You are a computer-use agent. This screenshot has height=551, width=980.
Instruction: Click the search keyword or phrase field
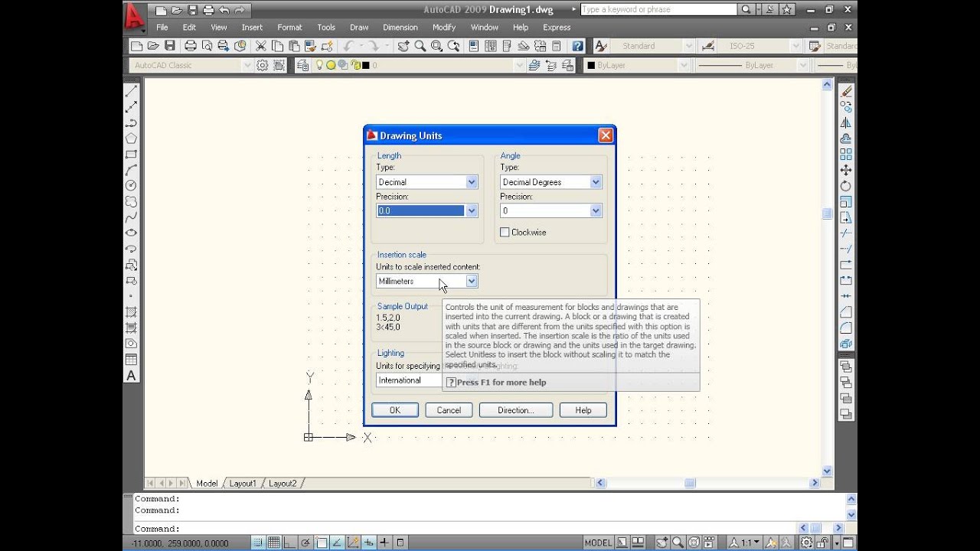click(658, 9)
